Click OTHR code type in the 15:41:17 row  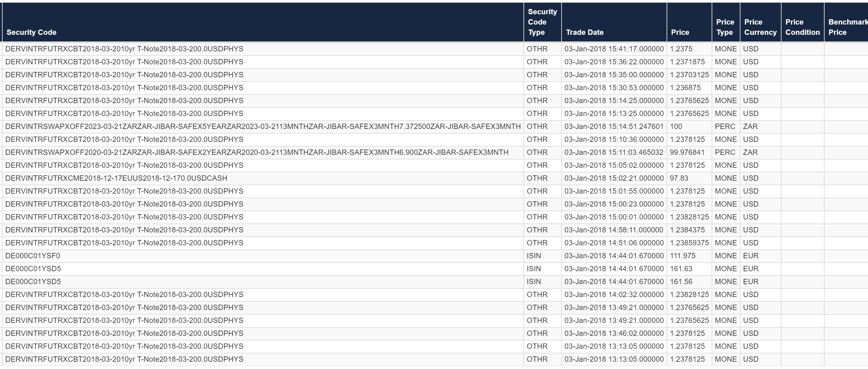click(x=537, y=49)
